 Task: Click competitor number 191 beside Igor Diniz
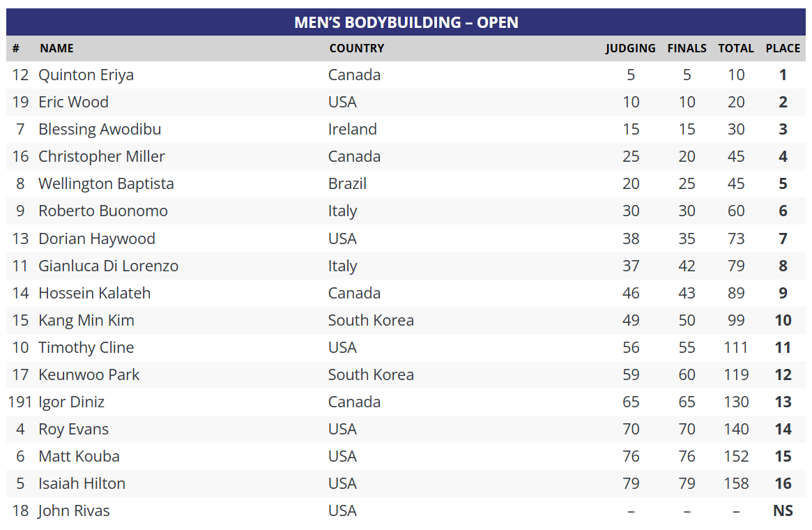pos(20,402)
